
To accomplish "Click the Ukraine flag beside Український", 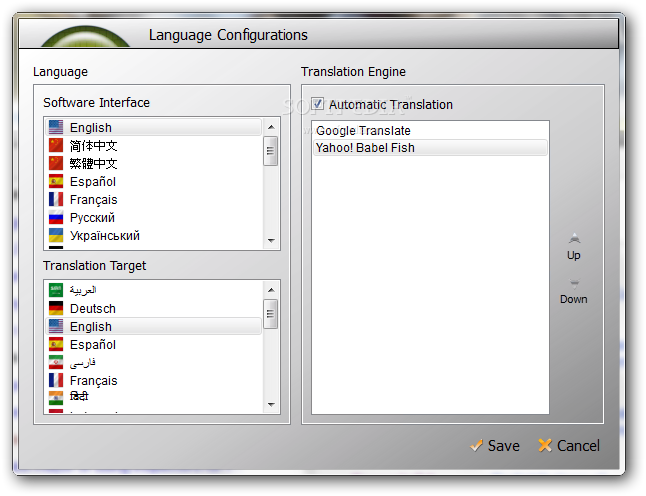I will pos(56,235).
